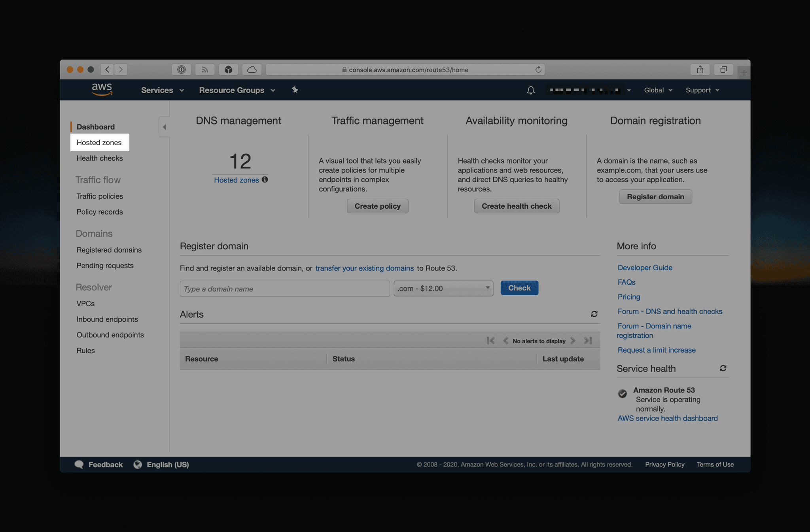This screenshot has height=532, width=810.
Task: Collapse the sidebar with the chevron
Action: (164, 126)
